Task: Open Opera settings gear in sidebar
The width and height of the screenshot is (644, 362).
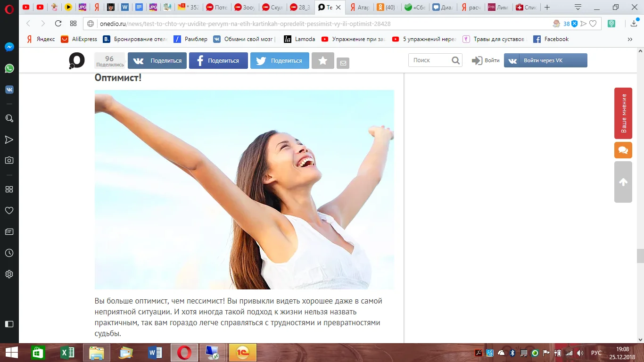Action: pyautogui.click(x=9, y=274)
